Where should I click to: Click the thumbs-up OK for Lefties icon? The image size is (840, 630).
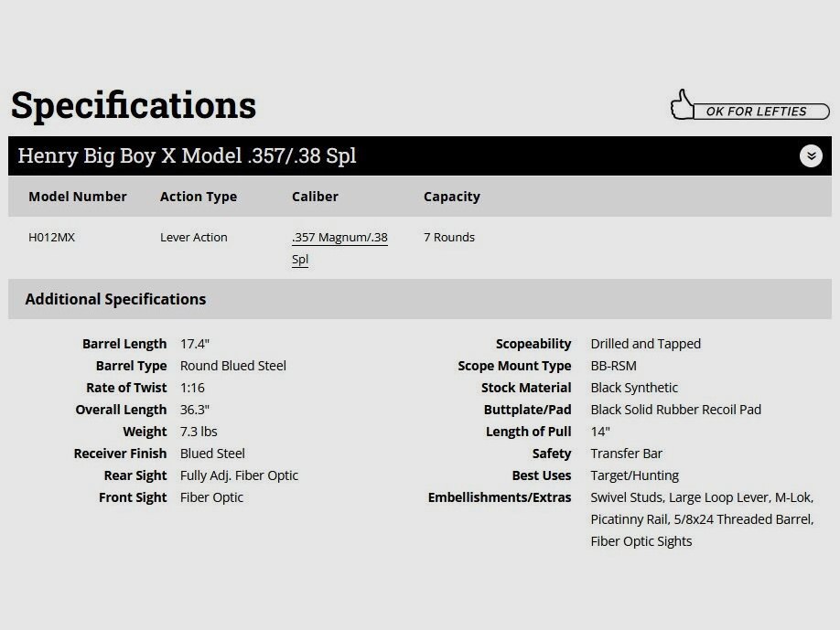coord(683,105)
